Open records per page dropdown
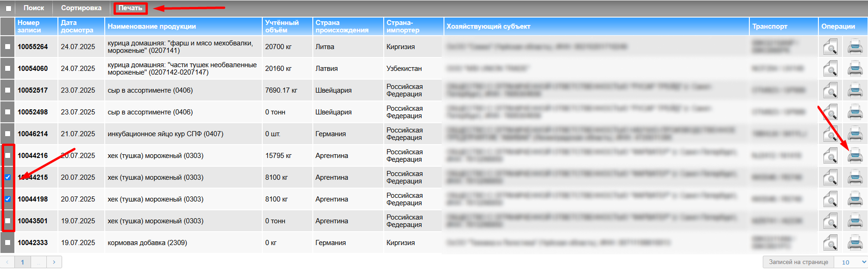Image resolution: width=868 pixels, height=271 pixels. pos(850,262)
